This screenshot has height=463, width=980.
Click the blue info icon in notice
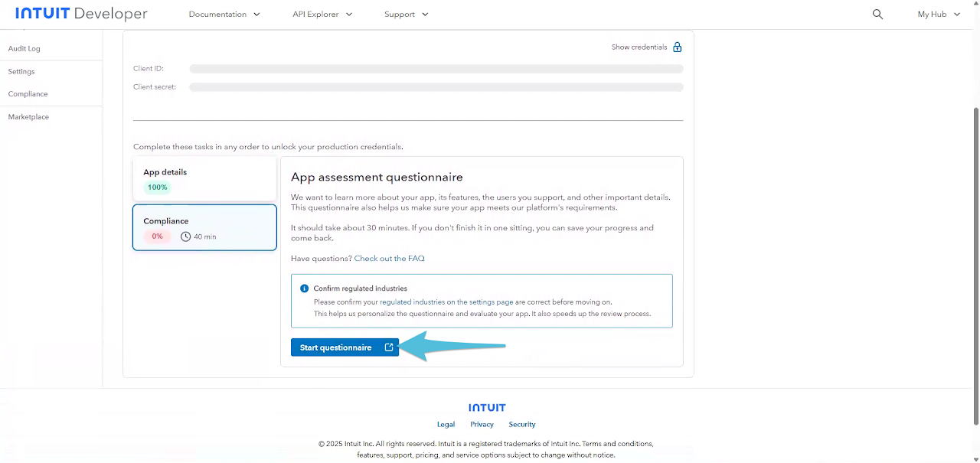pyautogui.click(x=304, y=289)
